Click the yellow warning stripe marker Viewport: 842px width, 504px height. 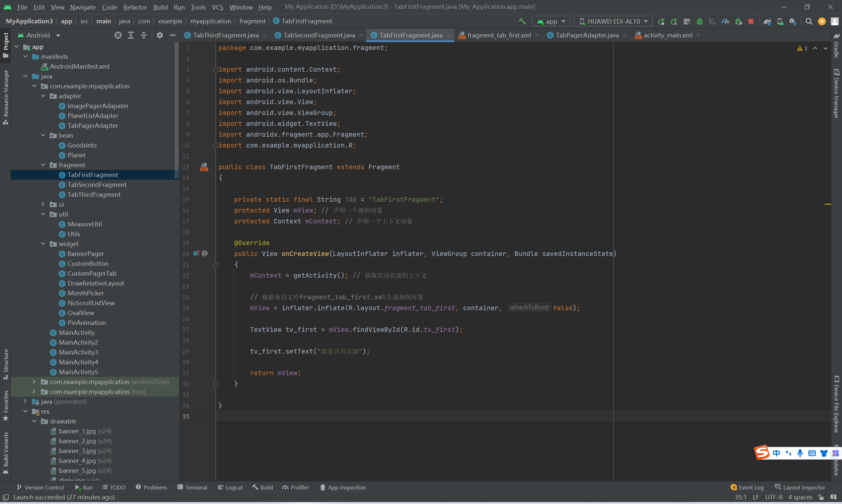click(x=828, y=204)
